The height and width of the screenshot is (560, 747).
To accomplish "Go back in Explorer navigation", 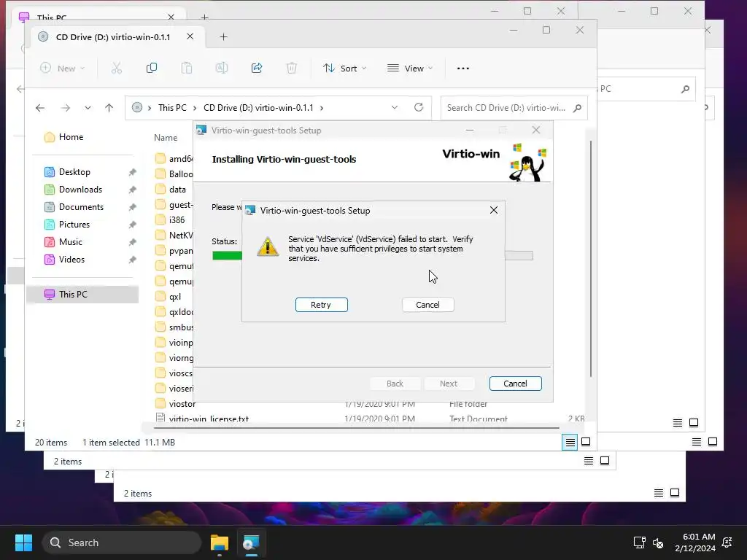I will click(40, 108).
